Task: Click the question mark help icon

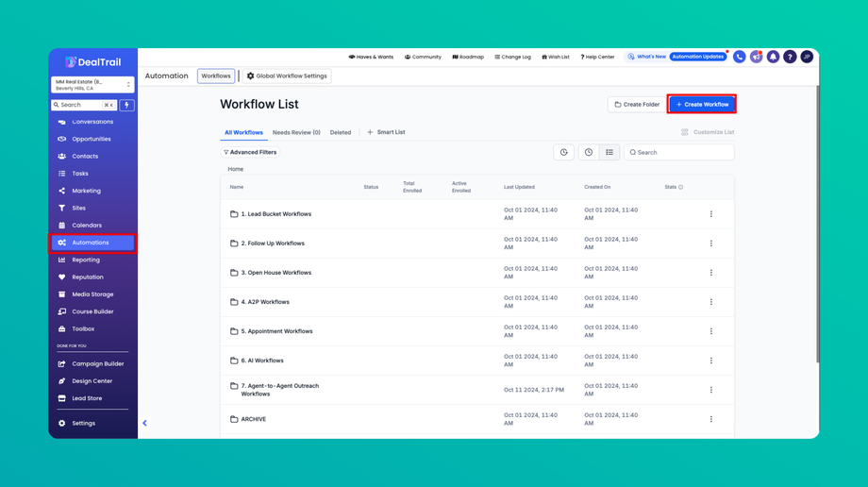Action: coord(790,57)
